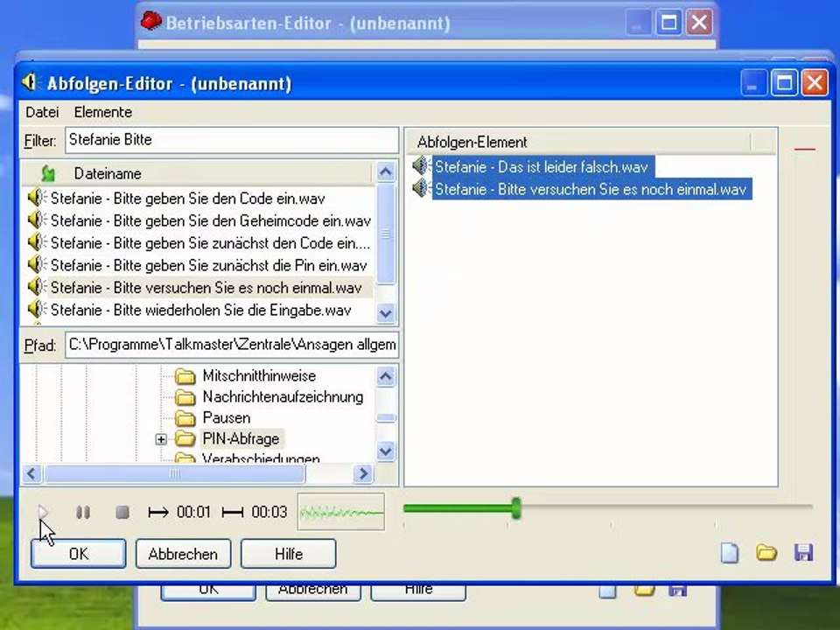This screenshot has width=840, height=630.
Task: Expand the PIN-Abfrage folder node
Action: (161, 439)
